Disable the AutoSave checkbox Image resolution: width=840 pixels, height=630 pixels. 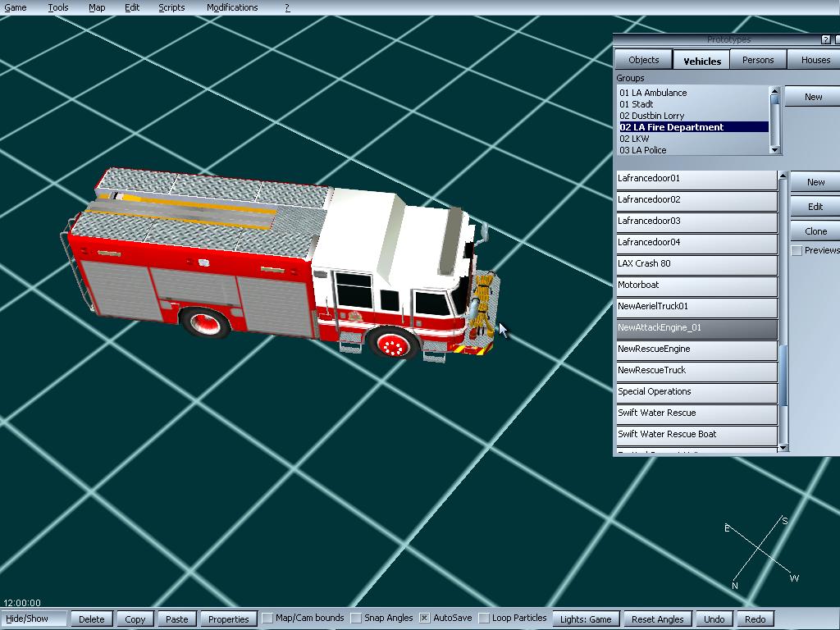tap(424, 619)
